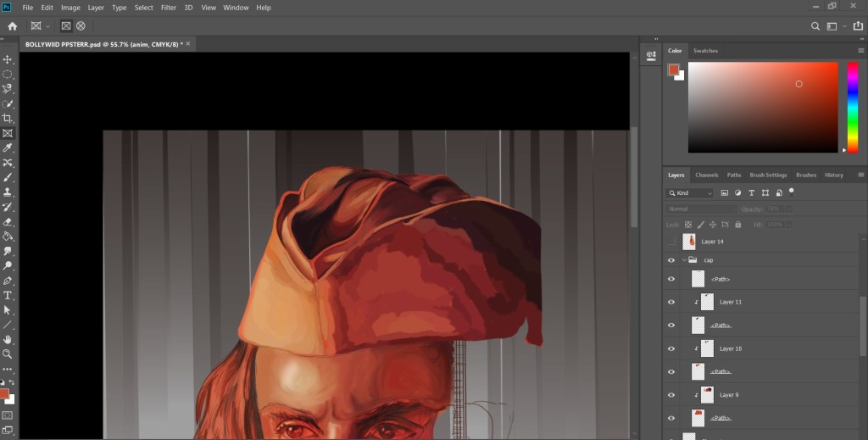Select the Brush tool
Screen dimensions: 868x440
point(8,177)
